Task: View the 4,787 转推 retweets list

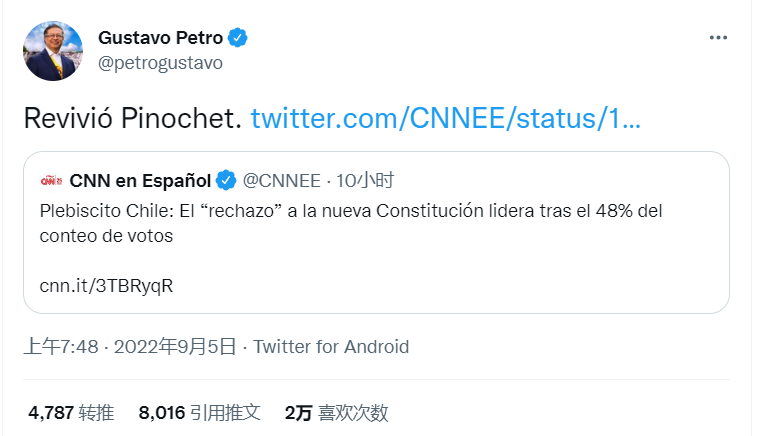Action: [x=71, y=412]
